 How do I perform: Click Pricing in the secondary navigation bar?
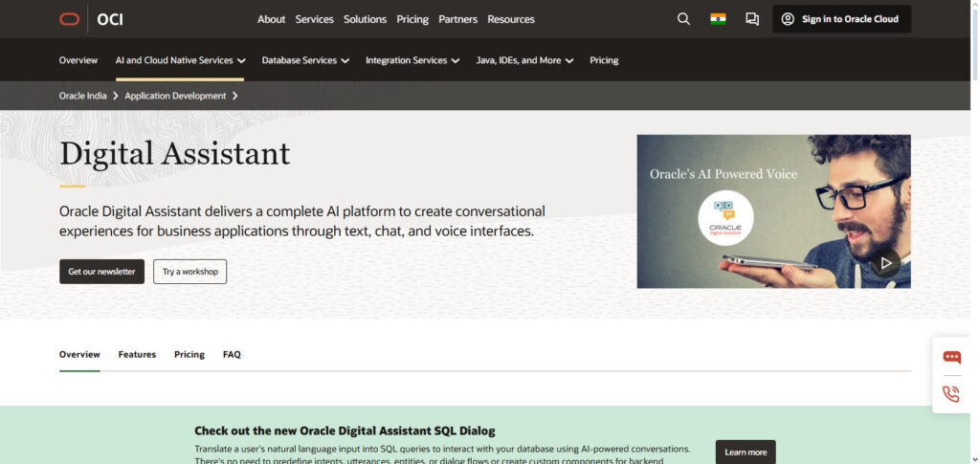[604, 60]
